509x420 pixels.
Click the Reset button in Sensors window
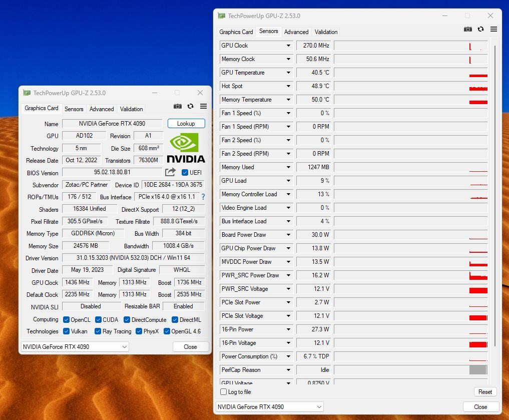(x=485, y=392)
